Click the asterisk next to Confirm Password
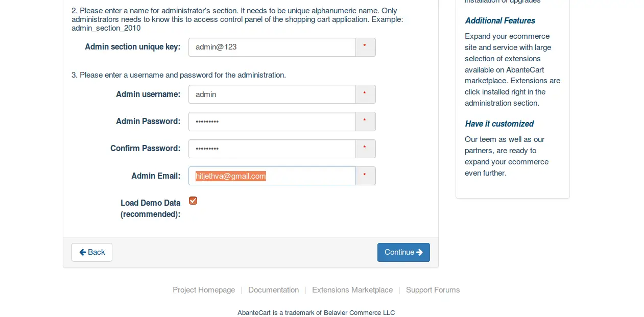 tap(365, 149)
